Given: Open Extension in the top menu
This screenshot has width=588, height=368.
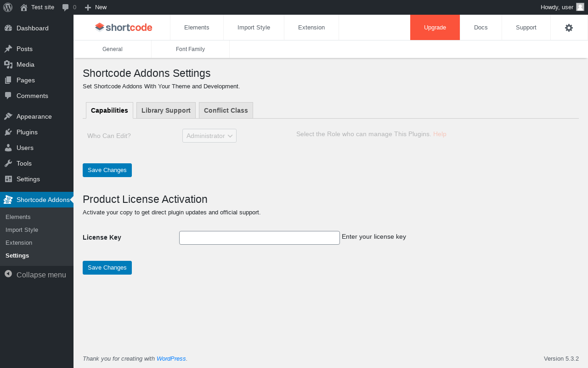Looking at the screenshot, I should [x=311, y=28].
